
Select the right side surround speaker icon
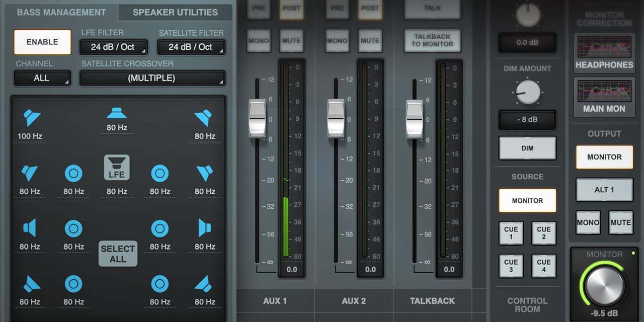204,228
